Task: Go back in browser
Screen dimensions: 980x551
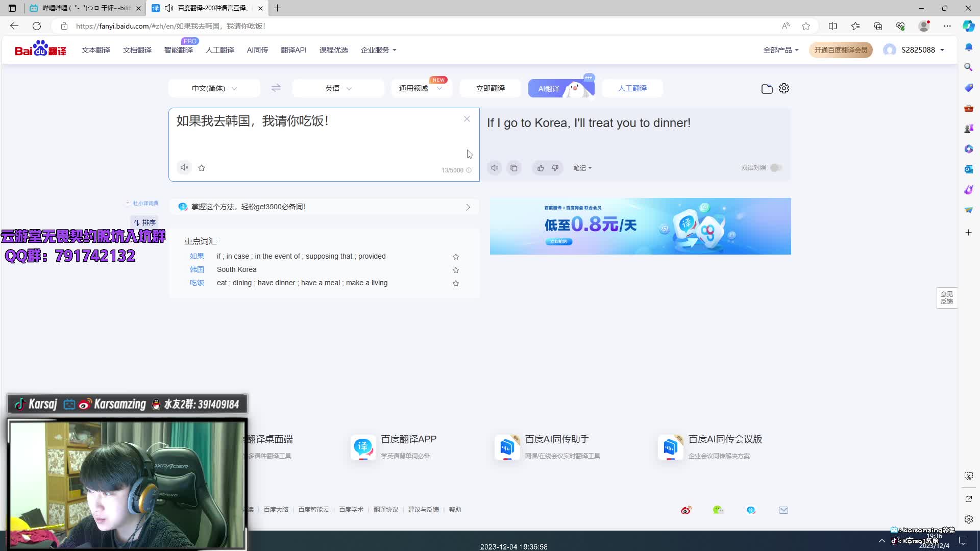Action: [x=14, y=26]
